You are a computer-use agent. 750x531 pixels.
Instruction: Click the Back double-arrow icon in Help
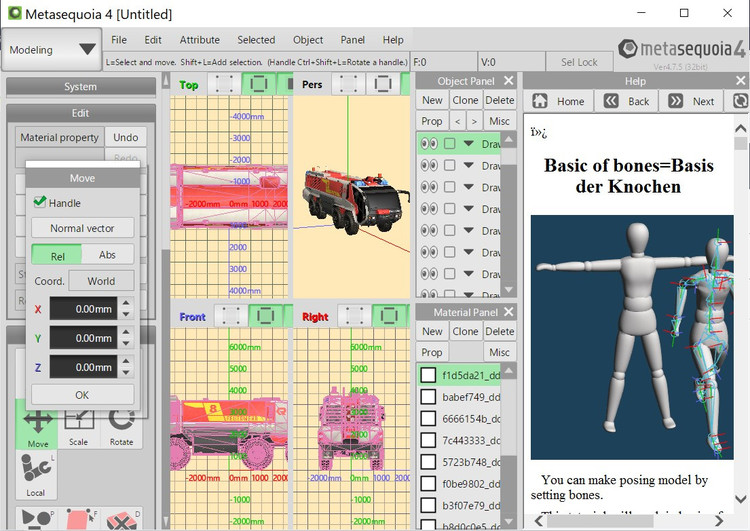point(611,101)
